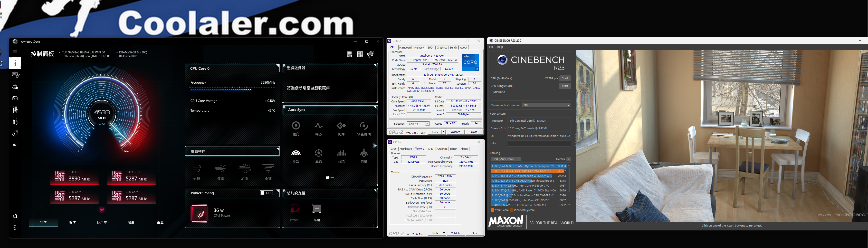Image resolution: width=868 pixels, height=248 pixels.
Task: Click the Aura Sync page indicator
Action: (330, 178)
